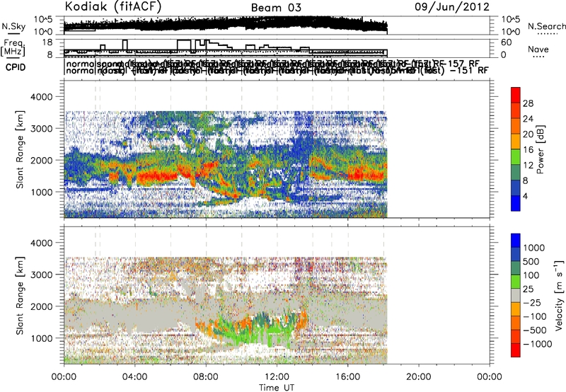Click the '-25' velocity colorbar tick
The height and width of the screenshot is (392, 566).
[532, 302]
